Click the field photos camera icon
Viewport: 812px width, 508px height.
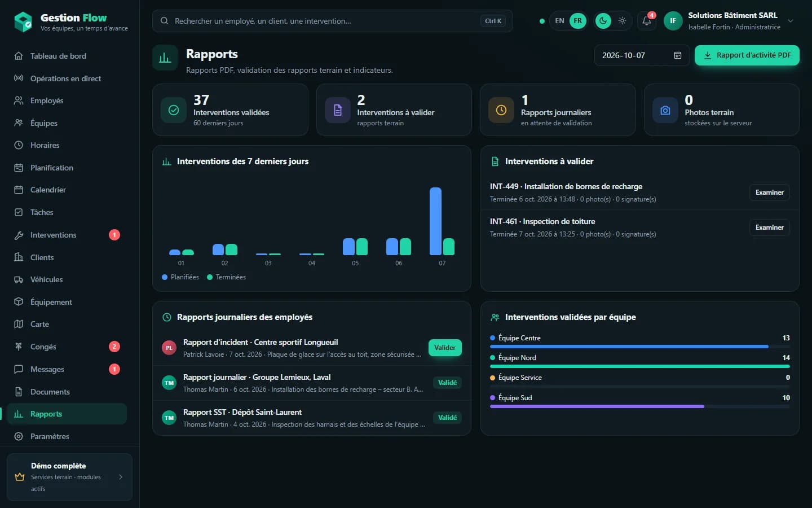665,110
